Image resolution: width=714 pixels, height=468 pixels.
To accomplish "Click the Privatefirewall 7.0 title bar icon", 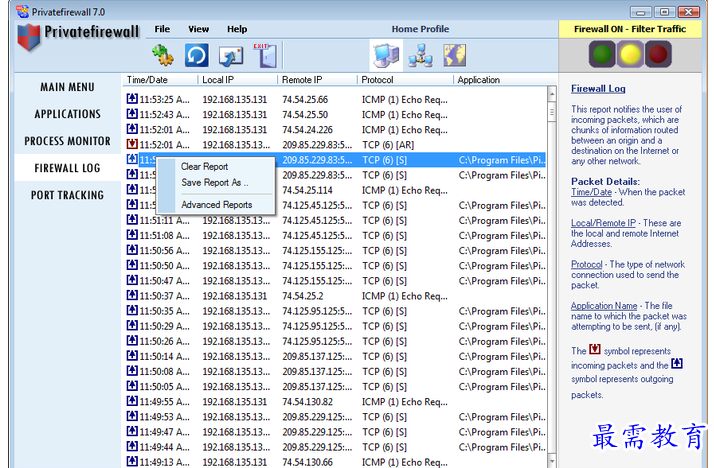I will coord(22,11).
